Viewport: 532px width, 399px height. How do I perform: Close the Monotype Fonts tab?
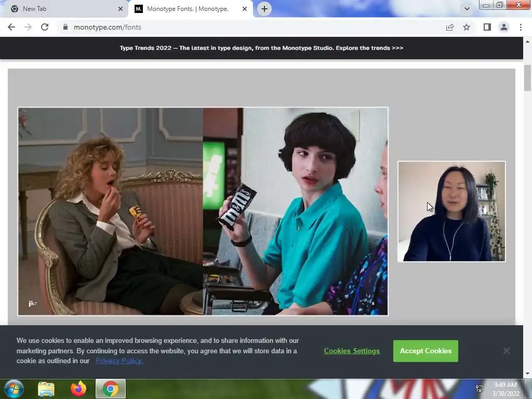coord(245,9)
